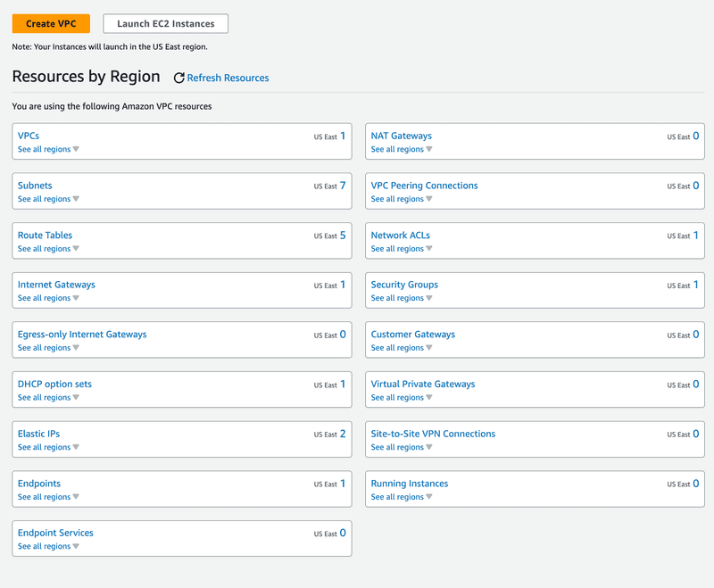Click the Egress-only Internet Gateways count 0
The image size is (714, 588).
pos(343,334)
